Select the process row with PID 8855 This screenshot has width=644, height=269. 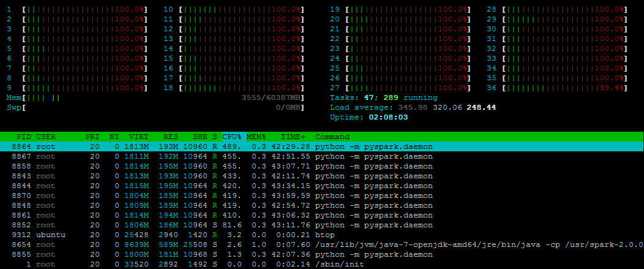322,255
